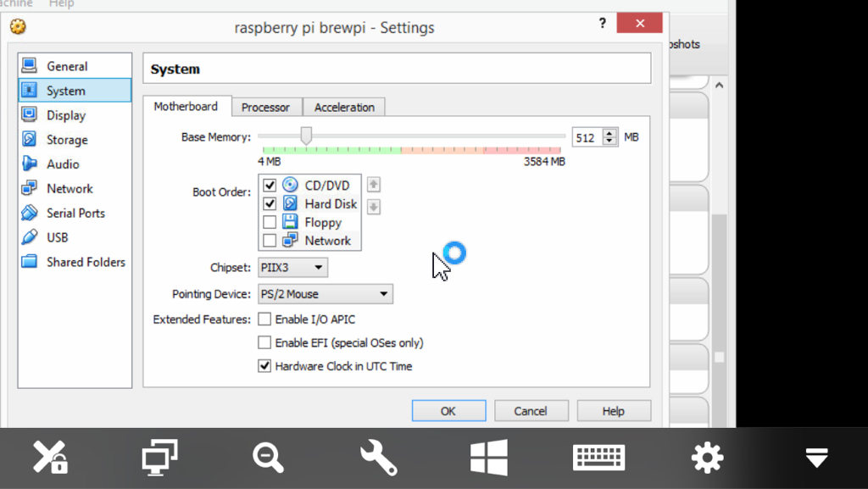
Task: Click the Network icon in boot order list
Action: (290, 240)
